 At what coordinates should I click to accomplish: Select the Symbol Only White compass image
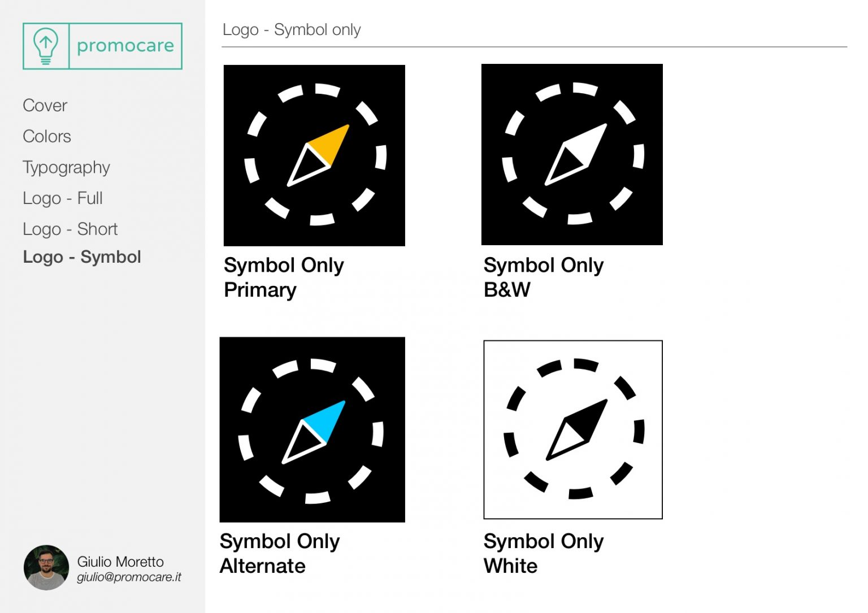[573, 429]
